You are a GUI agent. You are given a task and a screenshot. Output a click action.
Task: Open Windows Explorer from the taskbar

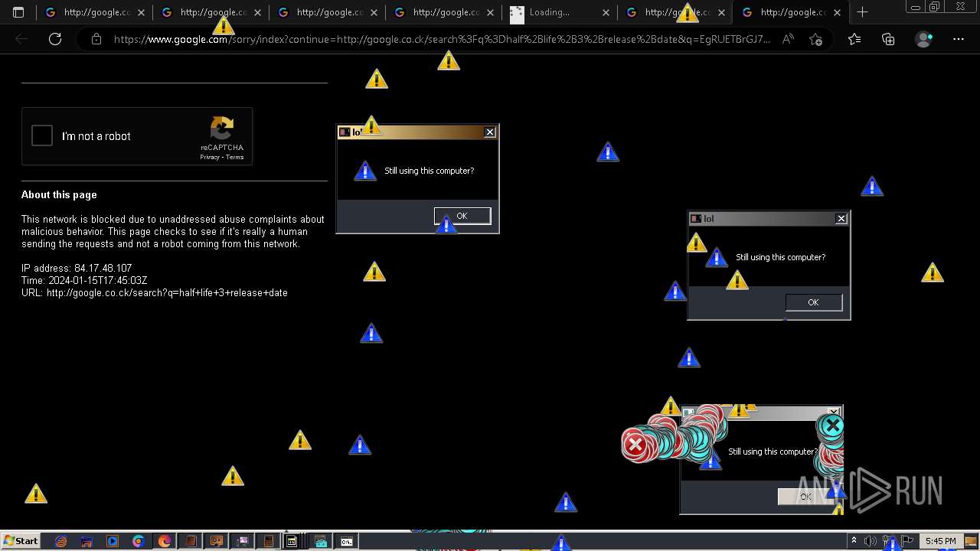(x=87, y=541)
